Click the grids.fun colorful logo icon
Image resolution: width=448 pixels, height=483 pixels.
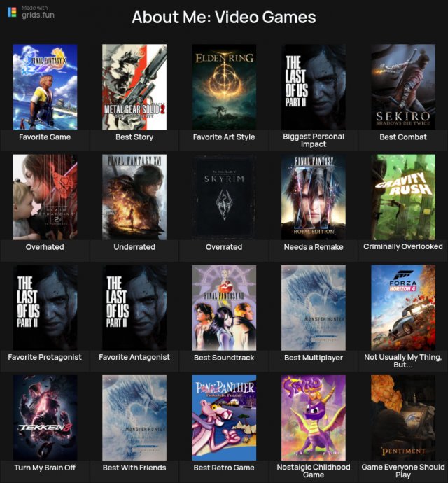tap(12, 11)
